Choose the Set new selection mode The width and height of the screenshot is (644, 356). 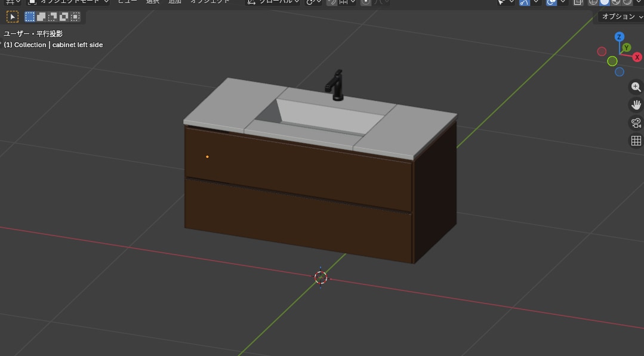point(30,17)
